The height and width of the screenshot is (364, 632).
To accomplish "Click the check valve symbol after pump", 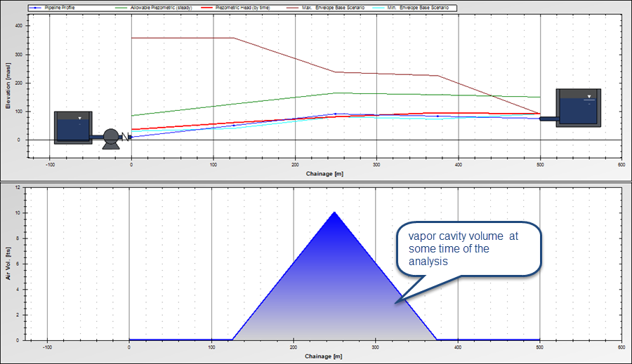I will pos(124,137).
